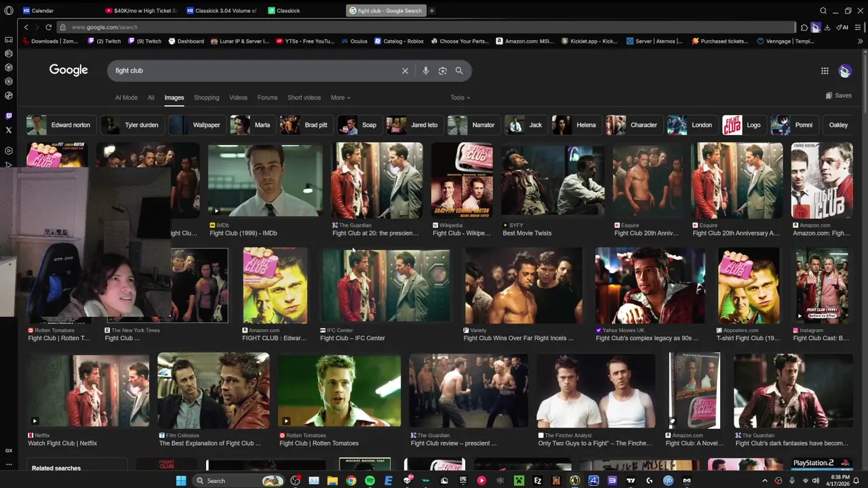Switch to the Classkick 3.04 Volume tab
This screenshot has width=868, height=488.
pos(222,10)
